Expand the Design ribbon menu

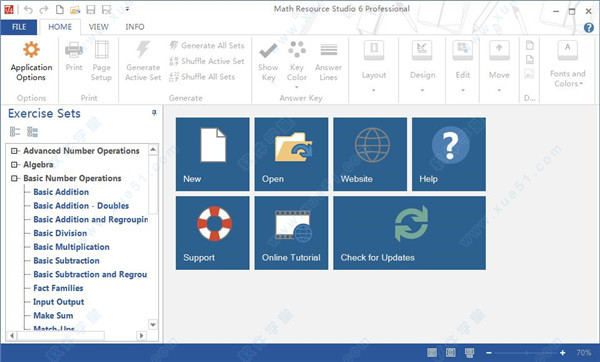422,67
